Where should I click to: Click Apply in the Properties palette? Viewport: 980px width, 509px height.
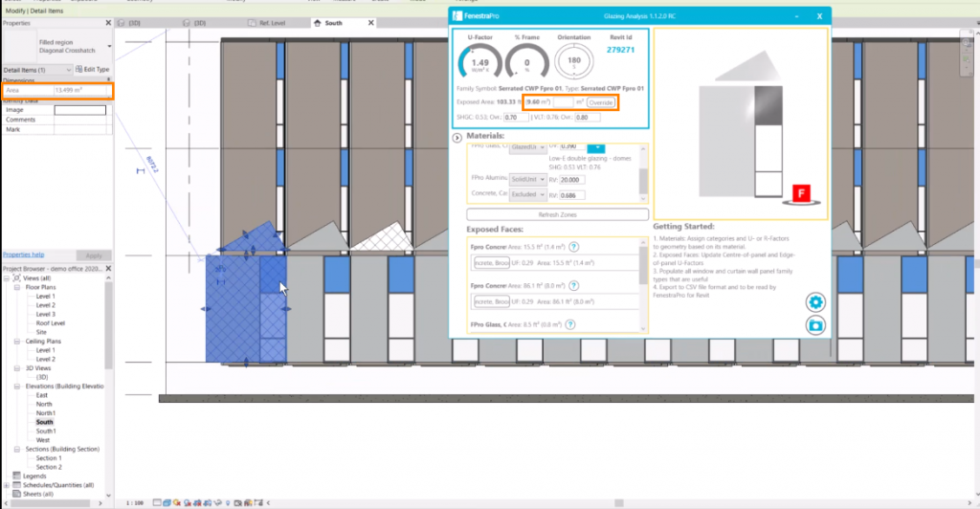tap(94, 255)
